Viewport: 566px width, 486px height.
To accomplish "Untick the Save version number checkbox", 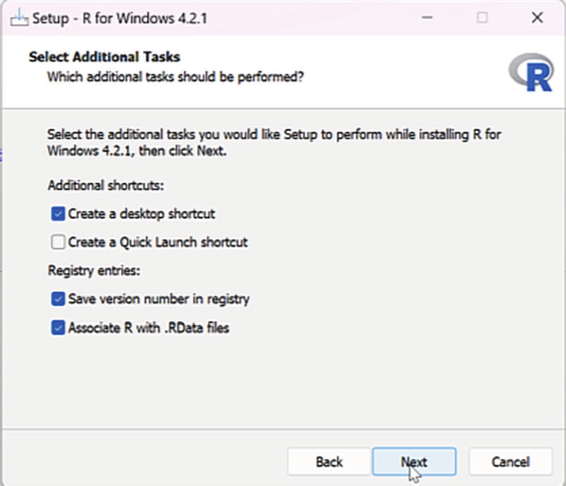I will tap(58, 299).
